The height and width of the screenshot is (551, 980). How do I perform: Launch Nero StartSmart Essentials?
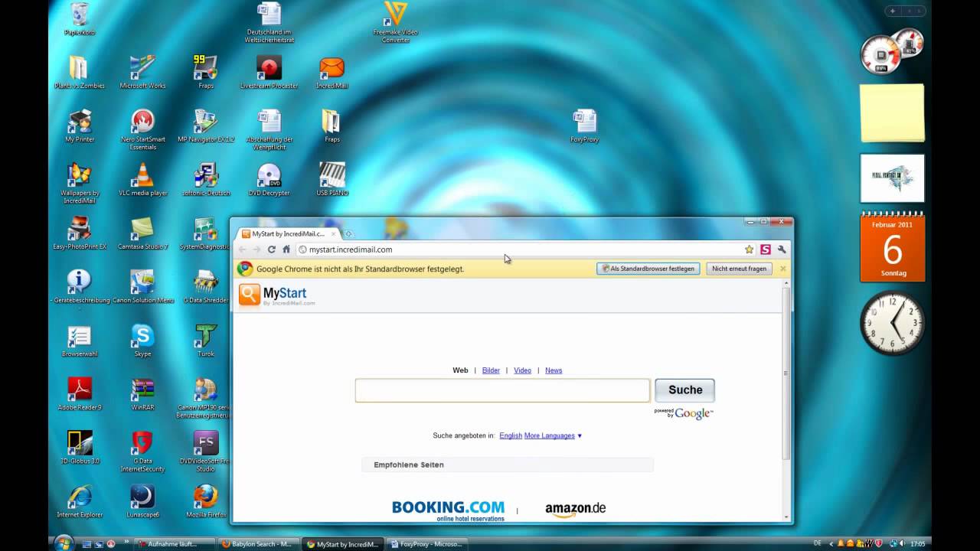click(142, 129)
